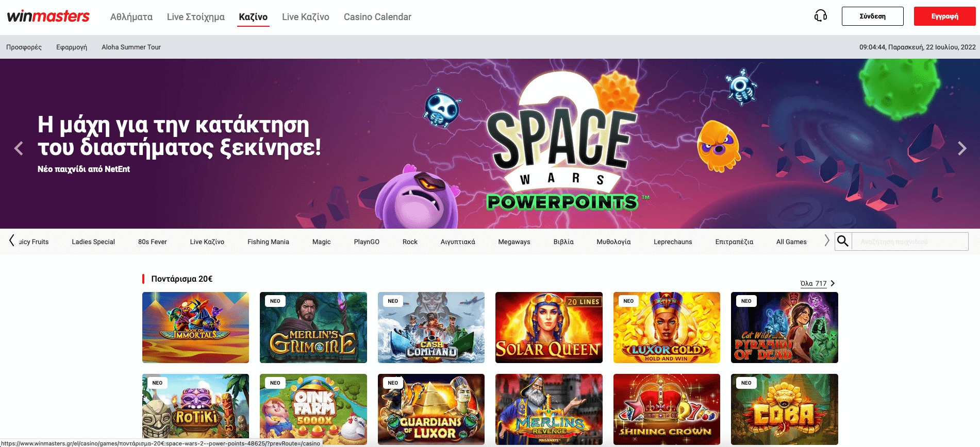Expand all 717 games arrow
980x447 pixels.
tap(833, 283)
